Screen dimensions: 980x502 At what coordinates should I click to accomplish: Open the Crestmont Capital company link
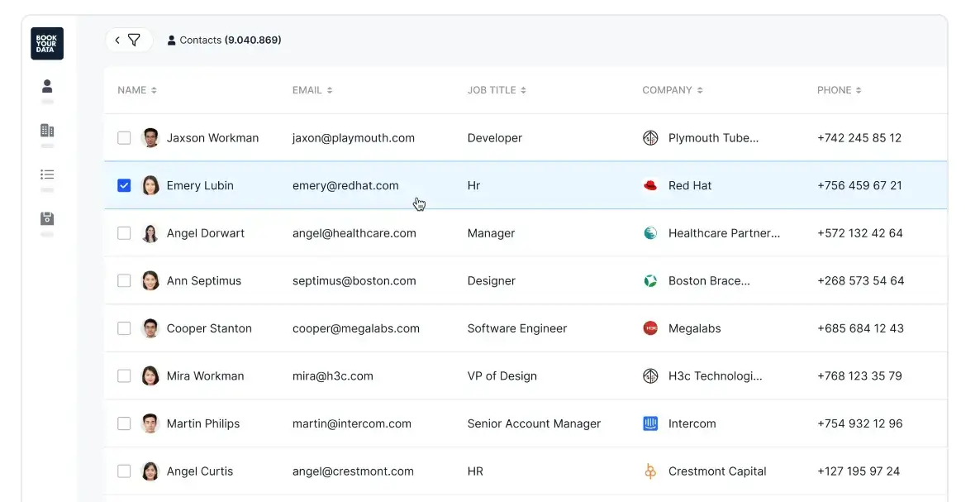click(716, 471)
